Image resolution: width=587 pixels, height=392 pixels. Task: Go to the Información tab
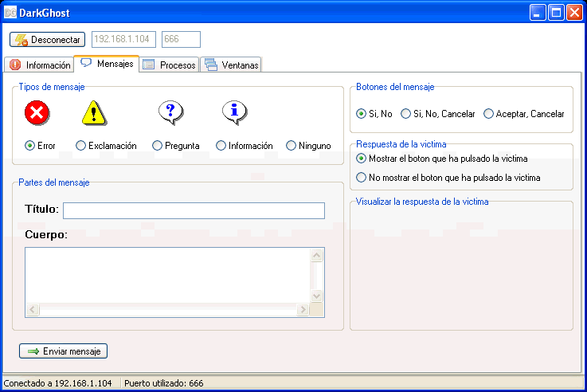click(40, 65)
